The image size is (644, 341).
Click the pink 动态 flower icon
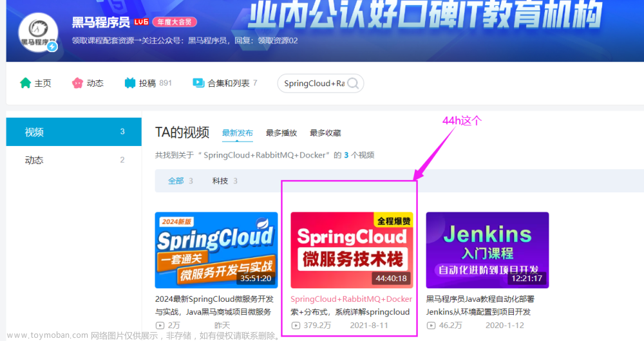point(78,83)
